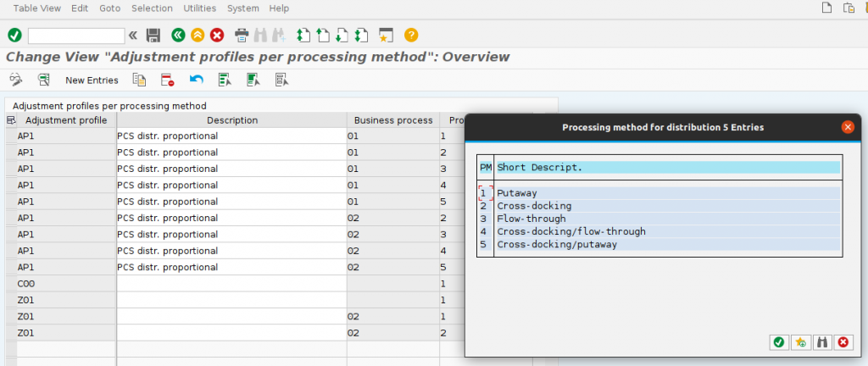
Task: Click the Find binoculars icon in the toolbar
Action: pyautogui.click(x=259, y=36)
